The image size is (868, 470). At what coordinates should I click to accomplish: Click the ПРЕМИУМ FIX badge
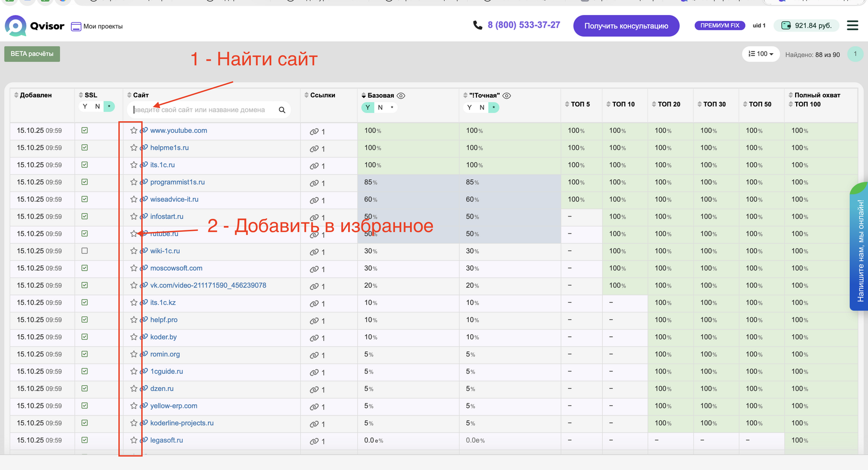tap(720, 25)
